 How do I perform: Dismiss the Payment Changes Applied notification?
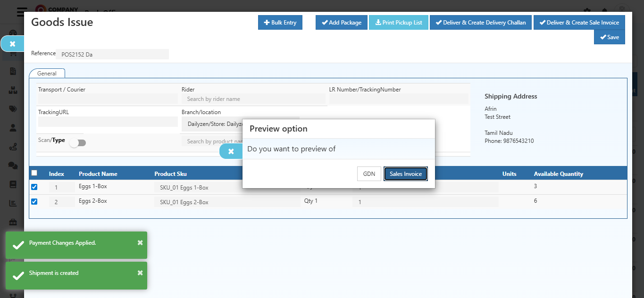[x=140, y=243]
